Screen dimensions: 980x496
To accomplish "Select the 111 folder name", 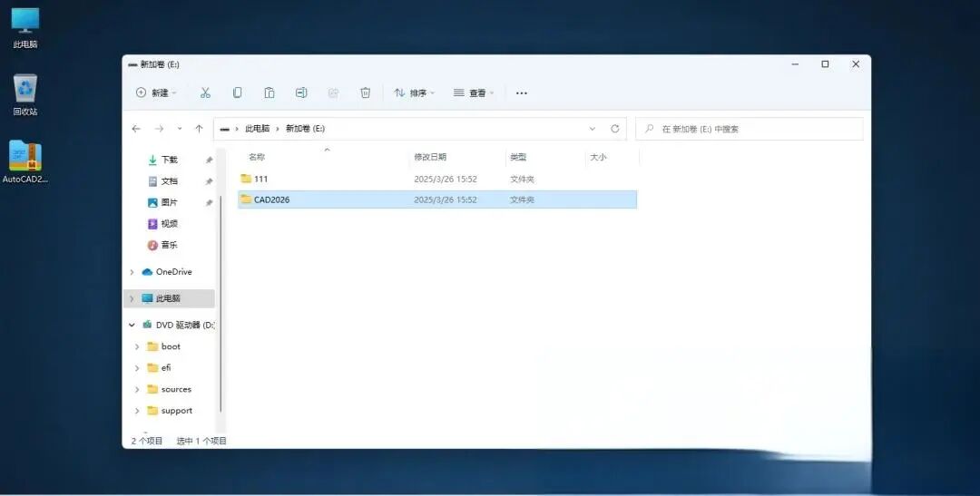I will (x=261, y=179).
